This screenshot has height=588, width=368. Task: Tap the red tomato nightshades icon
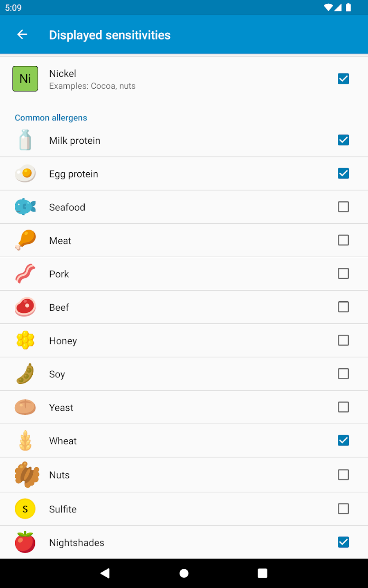coord(25,542)
